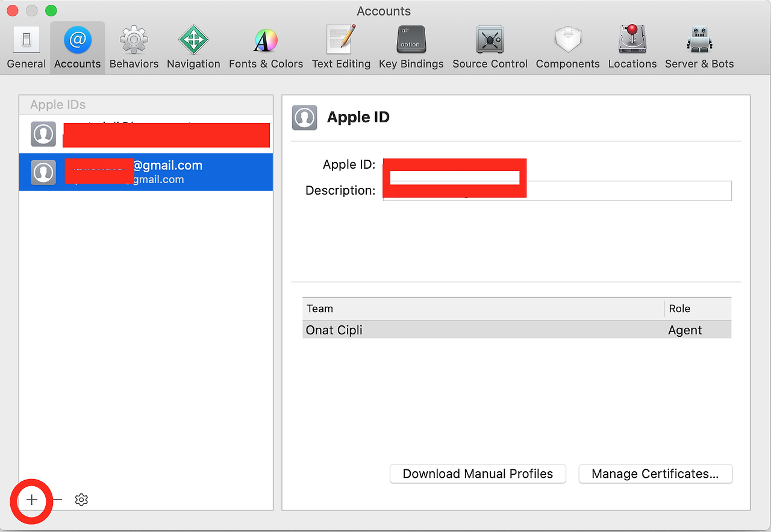This screenshot has height=532, width=771.
Task: Open Key Bindings preferences
Action: [411, 48]
